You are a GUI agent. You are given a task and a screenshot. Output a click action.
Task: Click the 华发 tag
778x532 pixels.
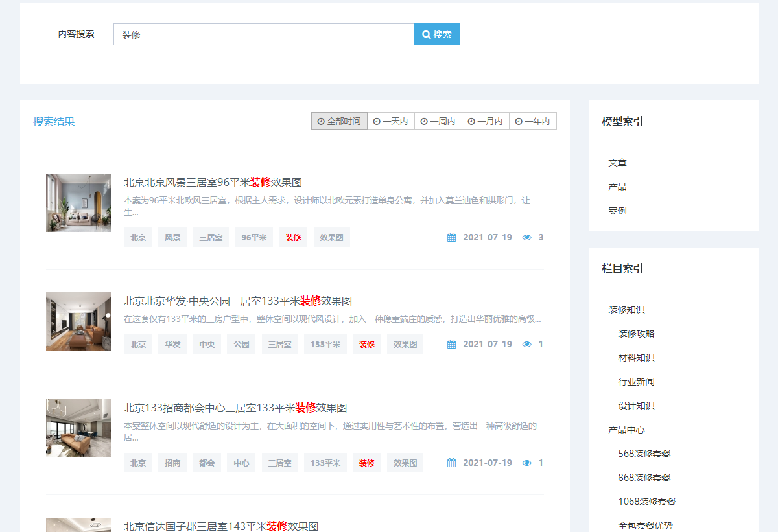172,344
